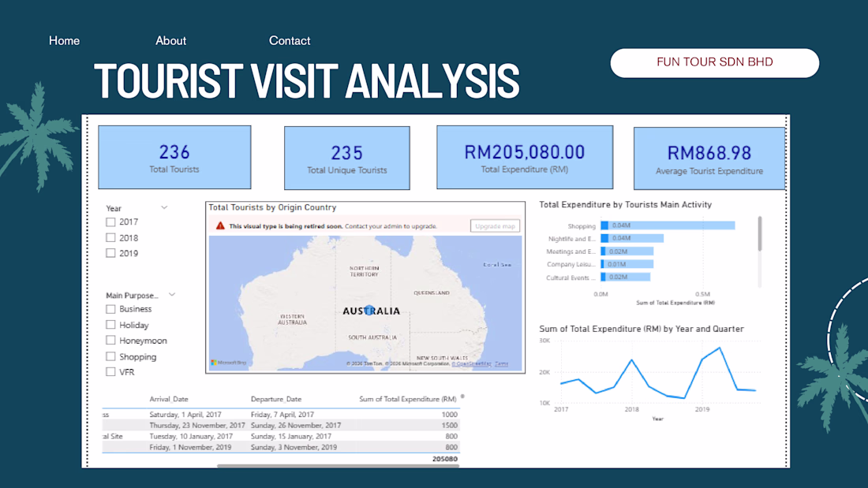Check the Shopping purpose checkbox
Image resolution: width=868 pixels, height=488 pixels.
(x=110, y=357)
